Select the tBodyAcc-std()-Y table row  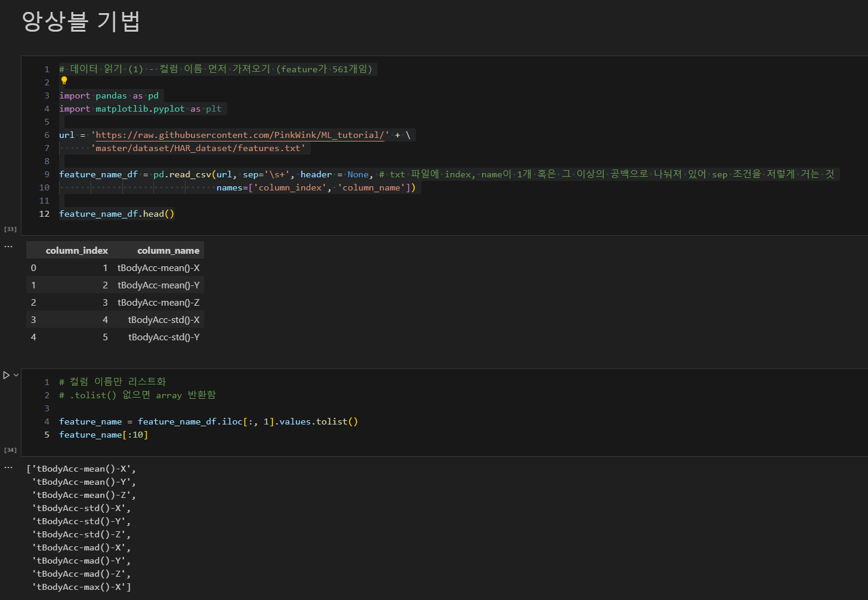[x=115, y=337]
